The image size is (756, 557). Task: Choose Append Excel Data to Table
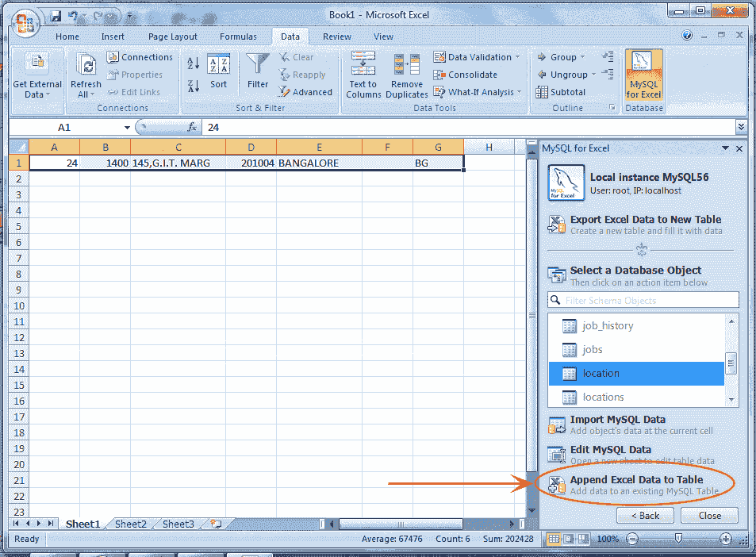635,479
